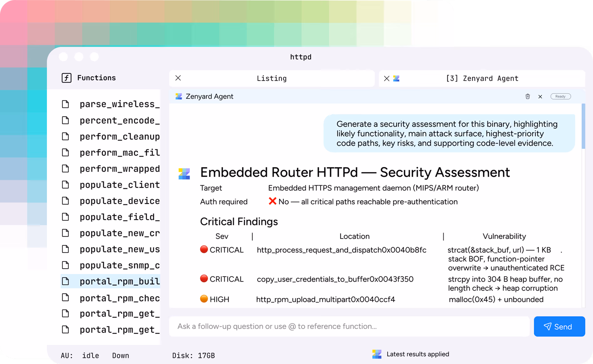This screenshot has height=364, width=593.
Task: Click the CRITICAL red severity indicator for http_process_request_and_dispatch
Action: tap(204, 249)
